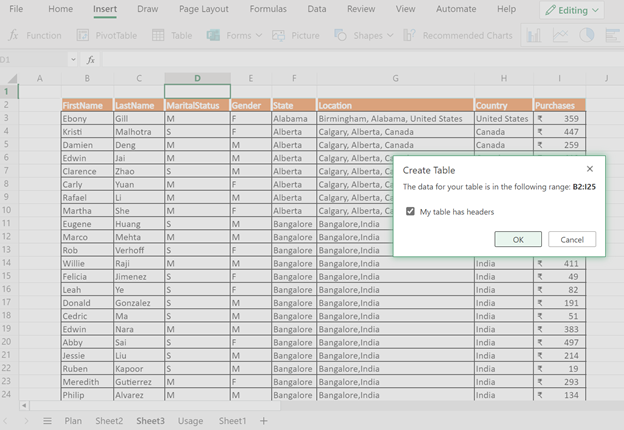
Task: Click the Purchases header cell
Action: click(560, 105)
